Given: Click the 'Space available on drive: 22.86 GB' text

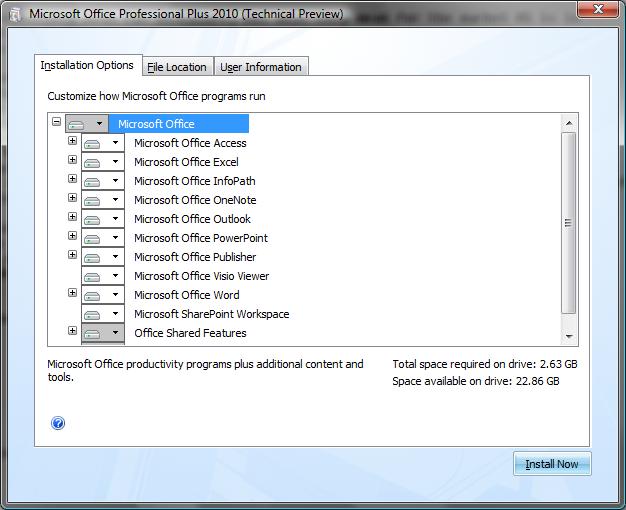Looking at the screenshot, I should 475,381.
